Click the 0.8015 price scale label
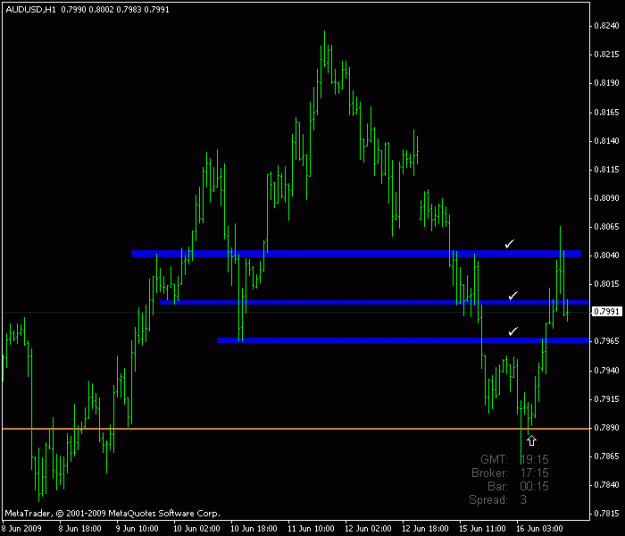The height and width of the screenshot is (536, 625). click(607, 284)
